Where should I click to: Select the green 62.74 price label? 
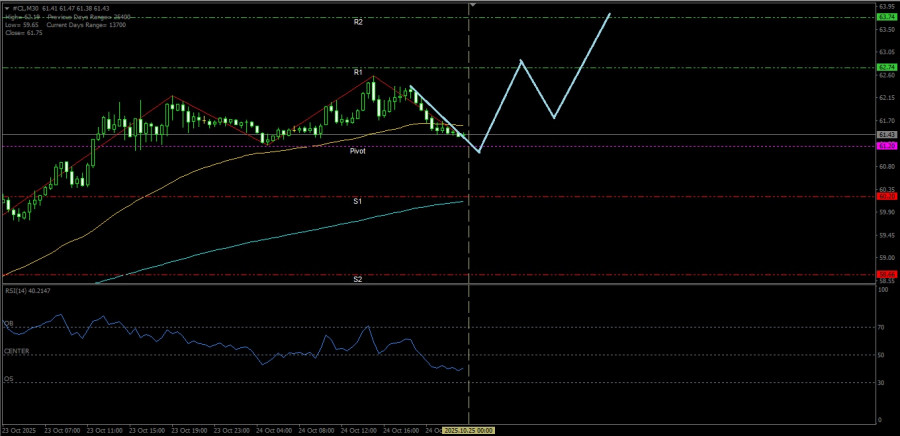pyautogui.click(x=885, y=67)
